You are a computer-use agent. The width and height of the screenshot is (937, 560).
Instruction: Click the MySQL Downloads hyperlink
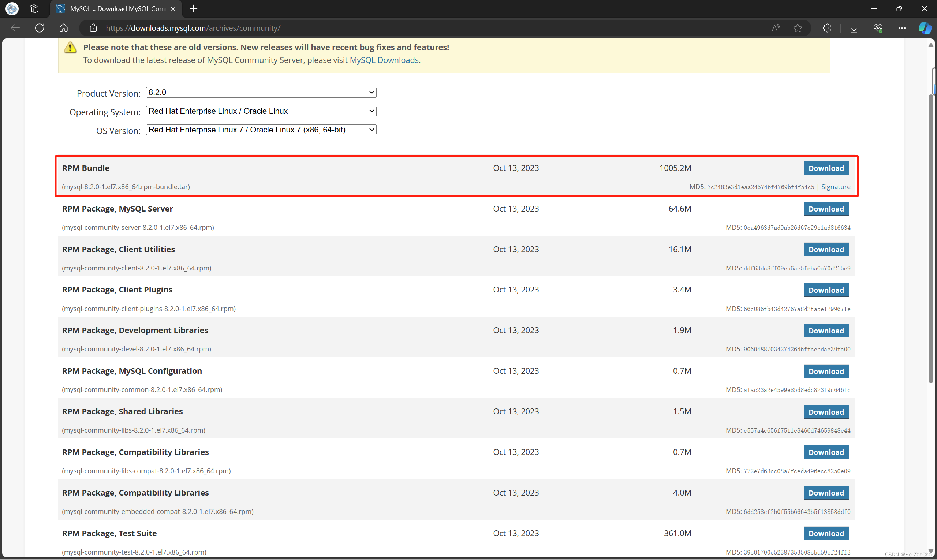coord(385,60)
